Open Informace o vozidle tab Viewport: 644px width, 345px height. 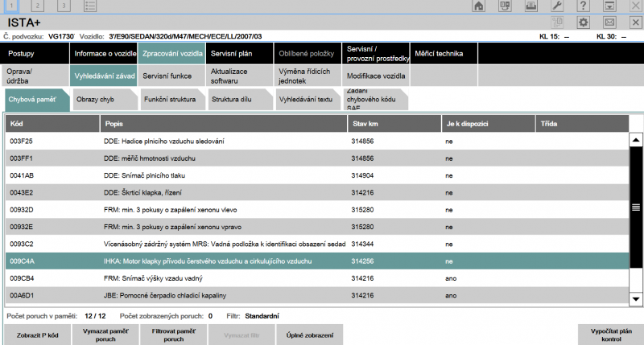tap(103, 53)
